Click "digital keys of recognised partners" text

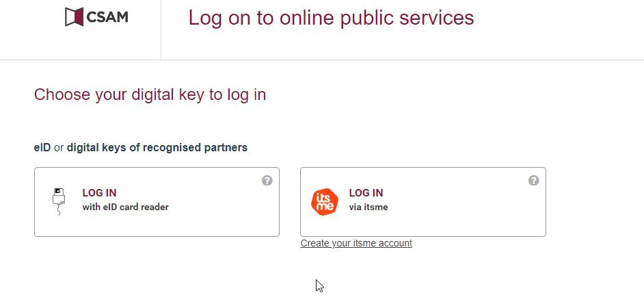click(x=157, y=147)
